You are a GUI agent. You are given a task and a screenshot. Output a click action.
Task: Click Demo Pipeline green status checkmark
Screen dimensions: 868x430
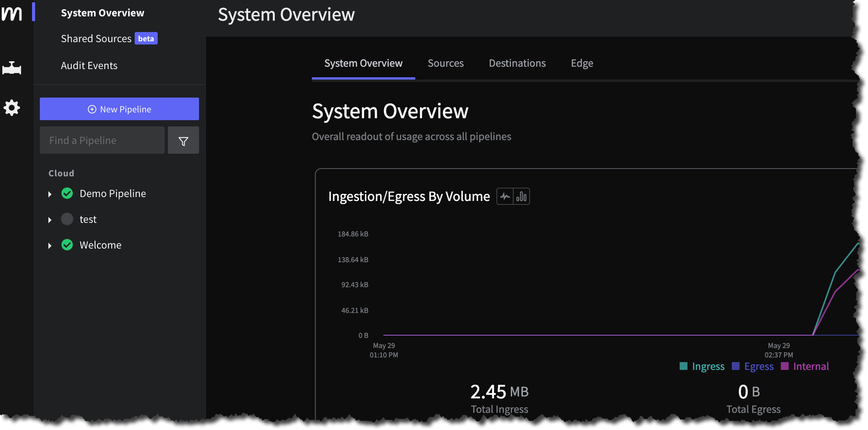[x=67, y=194]
